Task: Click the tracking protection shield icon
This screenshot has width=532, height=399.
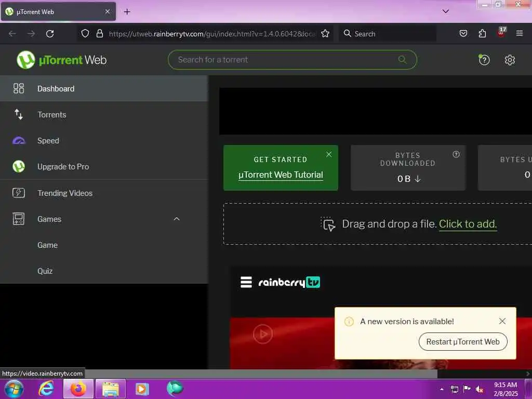Action: [x=85, y=33]
